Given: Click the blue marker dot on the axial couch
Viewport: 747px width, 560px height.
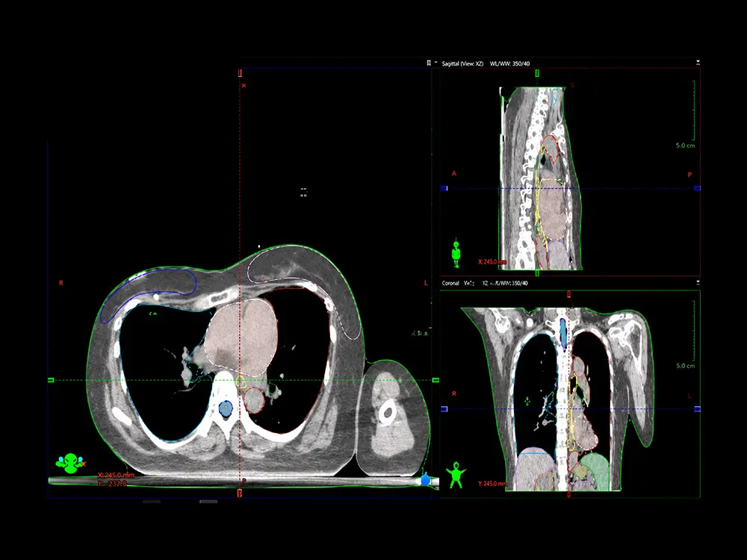Looking at the screenshot, I should 426,480.
